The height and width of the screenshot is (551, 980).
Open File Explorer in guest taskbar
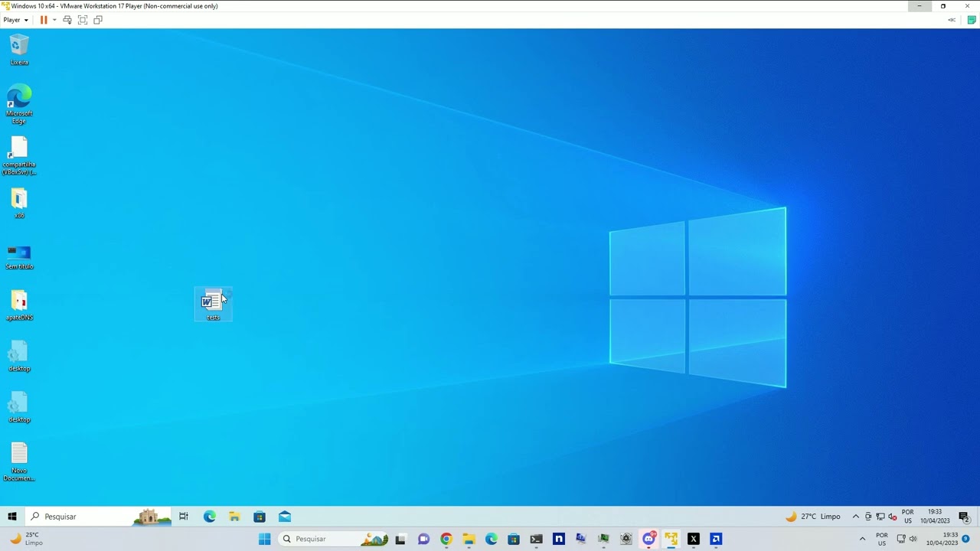pyautogui.click(x=234, y=517)
